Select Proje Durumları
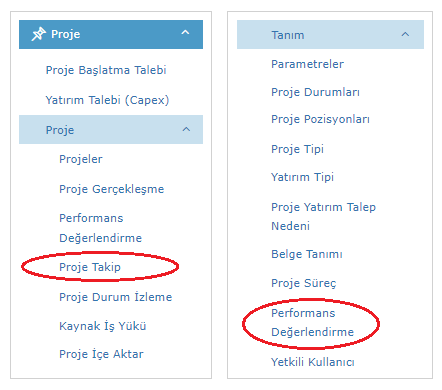The image size is (442, 390). [x=315, y=92]
